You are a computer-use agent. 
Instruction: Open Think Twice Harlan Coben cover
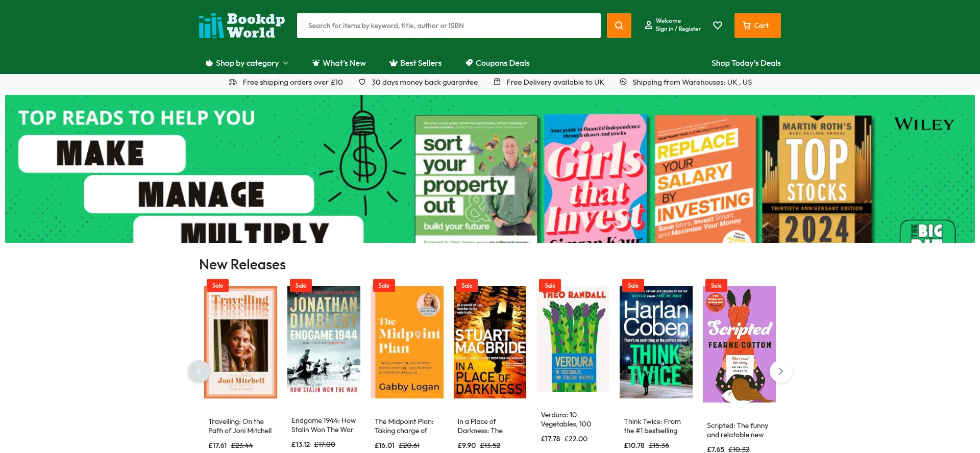(656, 342)
